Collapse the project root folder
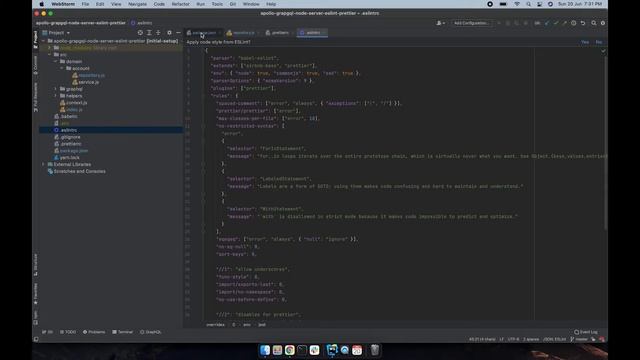The height and width of the screenshot is (360, 640). pos(43,41)
